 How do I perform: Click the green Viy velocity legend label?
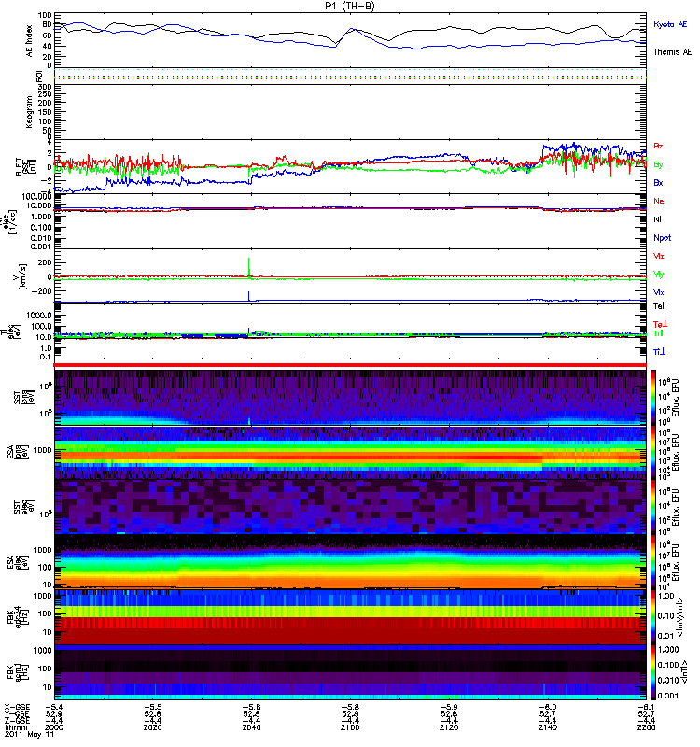(658, 275)
